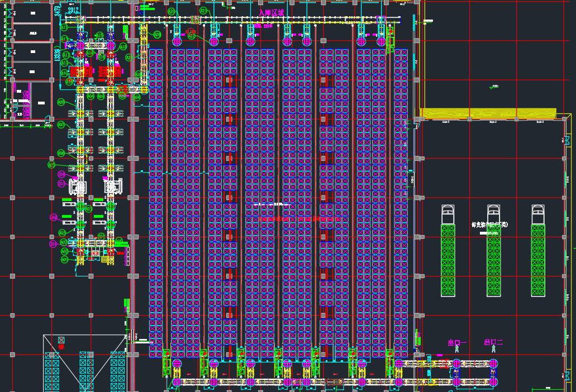Click the magenta 入库区域 label
The image size is (576, 392).
[x=271, y=13]
